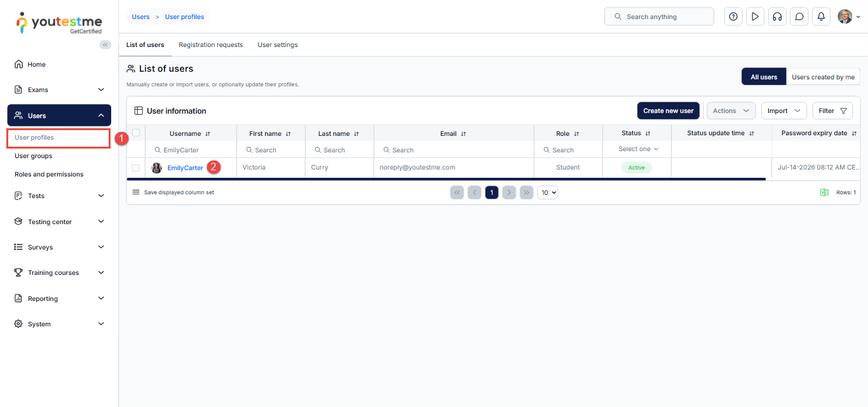Screen dimensions: 868x407
Task: Switch to Users created by me
Action: [823, 77]
